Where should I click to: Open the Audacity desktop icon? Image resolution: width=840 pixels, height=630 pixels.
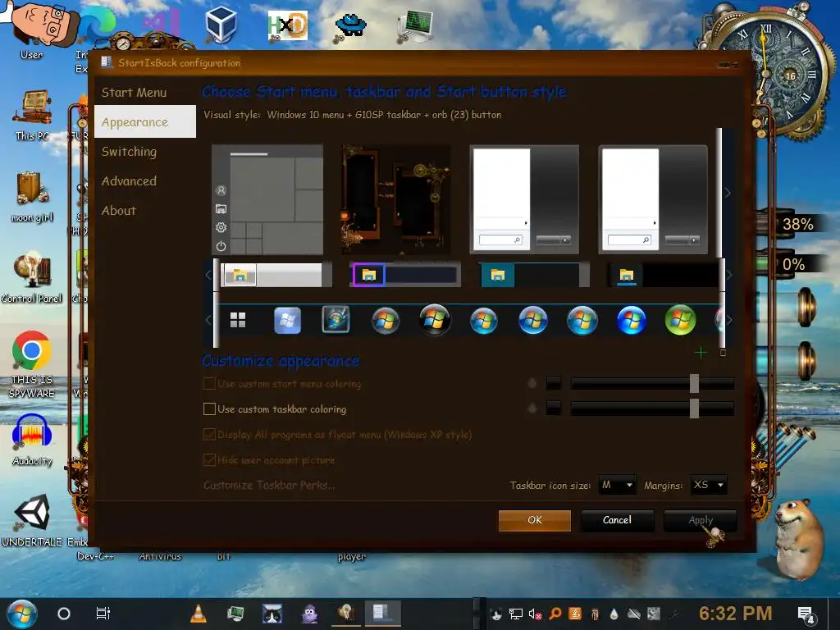click(32, 440)
